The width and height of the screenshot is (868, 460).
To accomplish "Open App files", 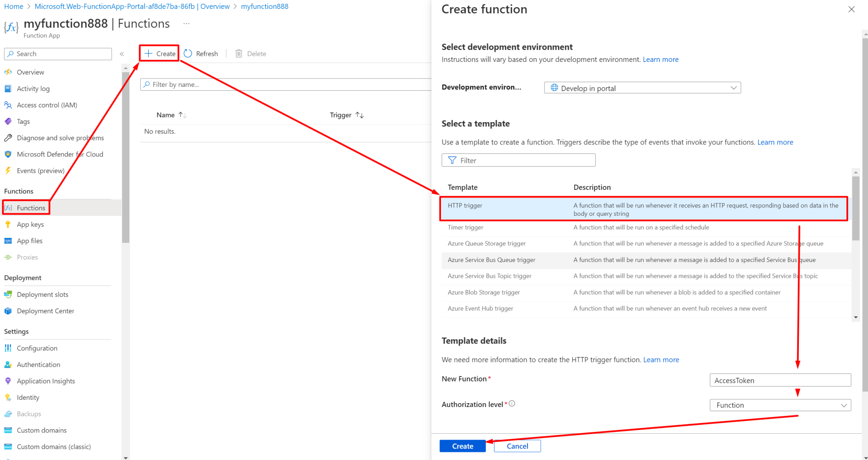I will tap(30, 241).
